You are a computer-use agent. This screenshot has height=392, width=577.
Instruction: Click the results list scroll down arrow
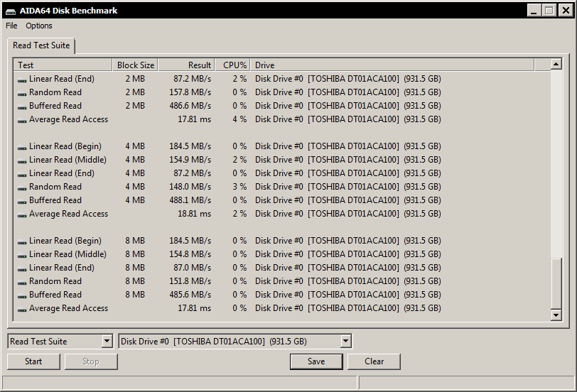click(556, 315)
